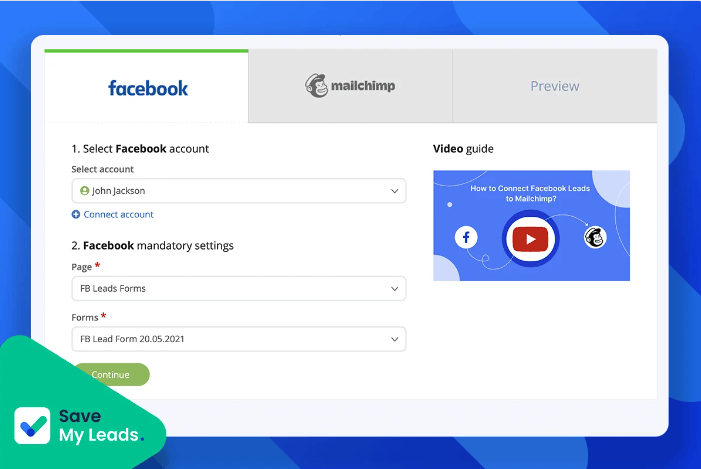Expand the Select account chevron arrow
Screen dimensions: 701x469
tap(394, 191)
